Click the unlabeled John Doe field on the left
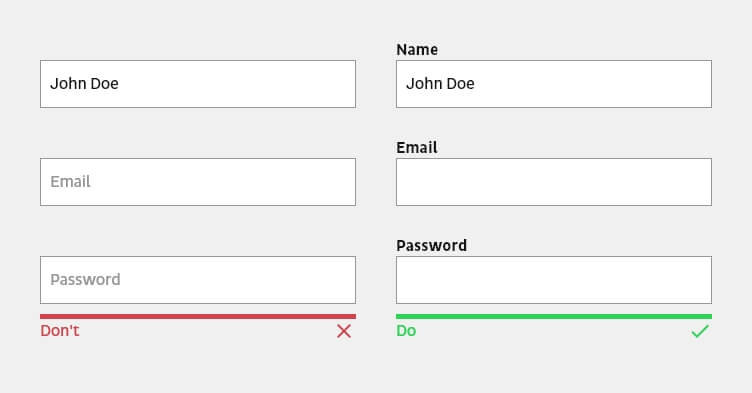 [x=198, y=84]
